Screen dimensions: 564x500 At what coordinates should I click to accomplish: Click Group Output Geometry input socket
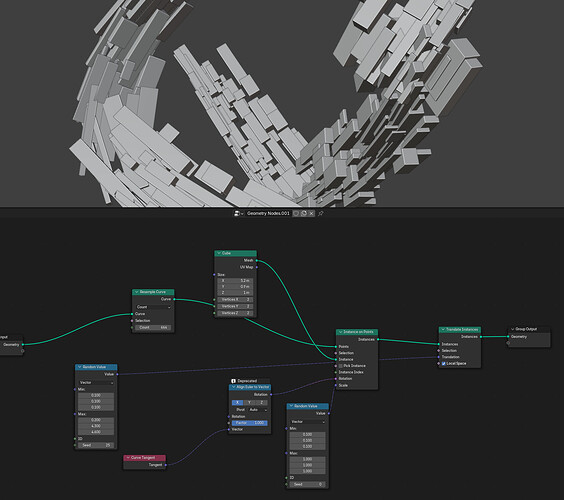tap(508, 337)
